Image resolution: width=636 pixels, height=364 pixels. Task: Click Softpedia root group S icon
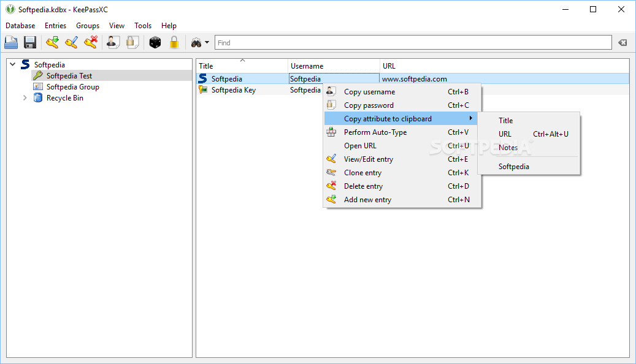pos(25,64)
